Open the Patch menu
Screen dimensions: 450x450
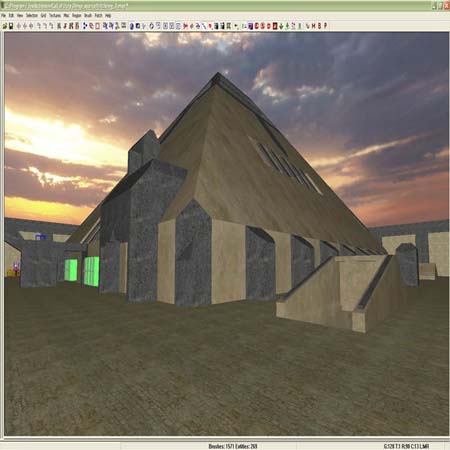pyautogui.click(x=98, y=16)
